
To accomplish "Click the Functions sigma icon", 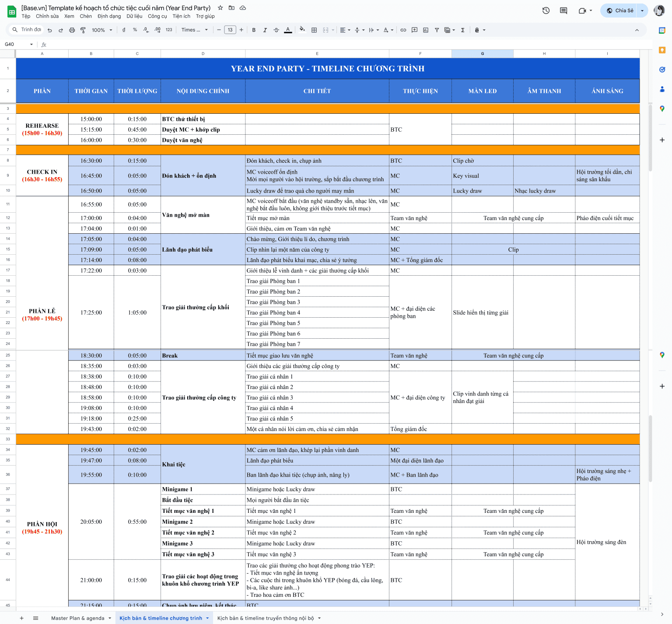I will [462, 30].
